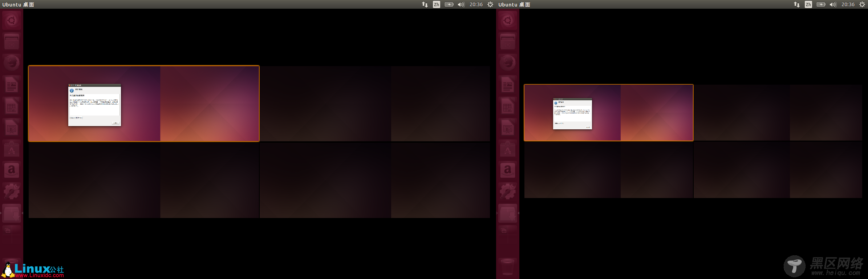Open the network indicator on the right screen panel

point(796,4)
